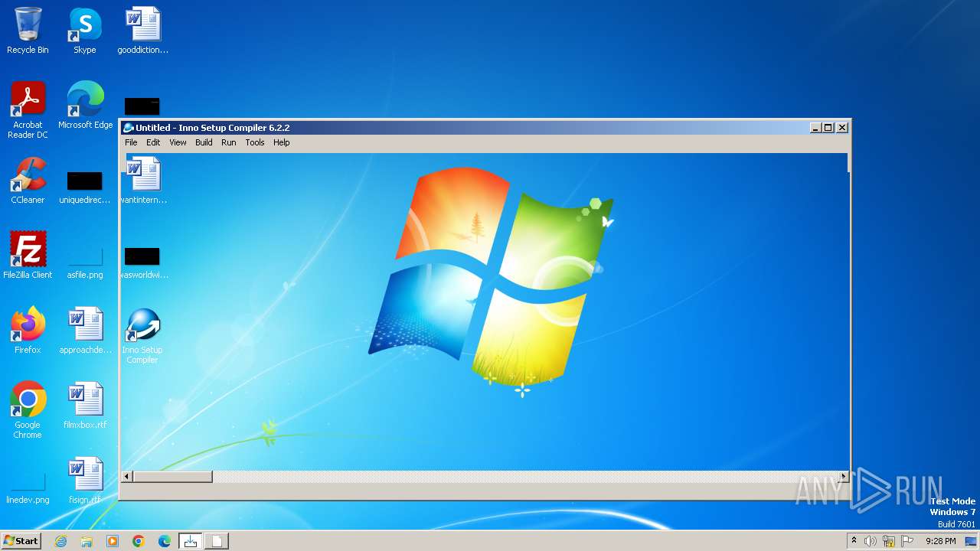Select the approachde Word document
The width and height of the screenshot is (980, 551).
pyautogui.click(x=85, y=331)
